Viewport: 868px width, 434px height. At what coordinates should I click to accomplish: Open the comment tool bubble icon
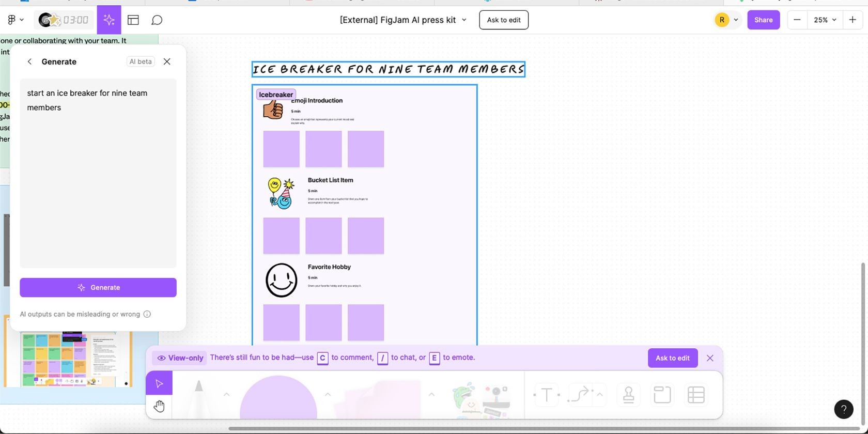(x=157, y=20)
